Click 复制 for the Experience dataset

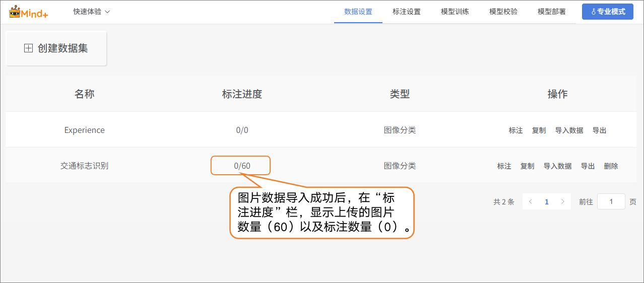point(539,130)
